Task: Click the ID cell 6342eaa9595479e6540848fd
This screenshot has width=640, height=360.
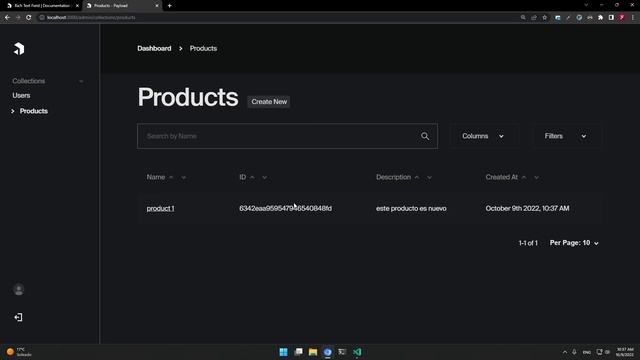Action: (x=285, y=208)
